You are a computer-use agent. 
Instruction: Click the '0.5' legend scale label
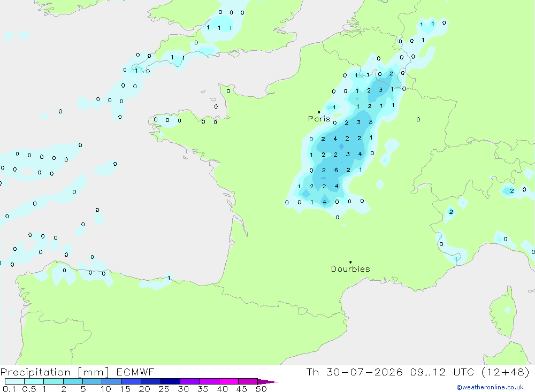(x=29, y=389)
